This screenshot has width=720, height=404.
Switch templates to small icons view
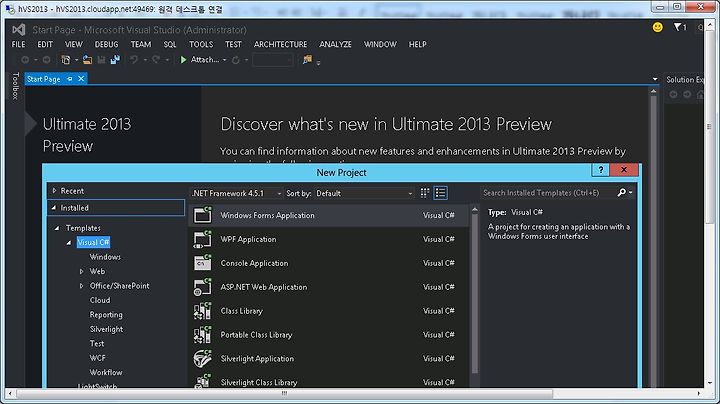point(425,193)
